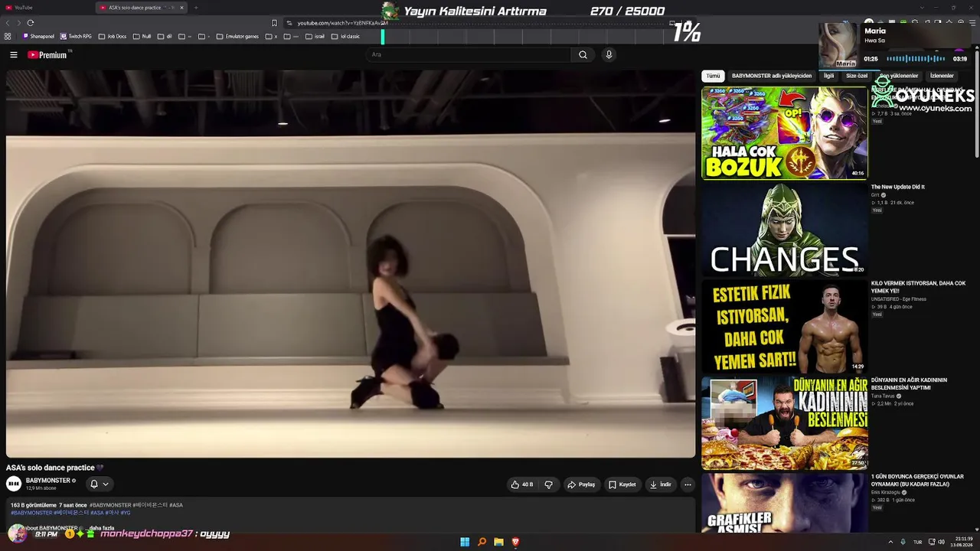Select the 'İzlenenler' filter chip
Image resolution: width=980 pixels, height=551 pixels.
[x=942, y=76]
